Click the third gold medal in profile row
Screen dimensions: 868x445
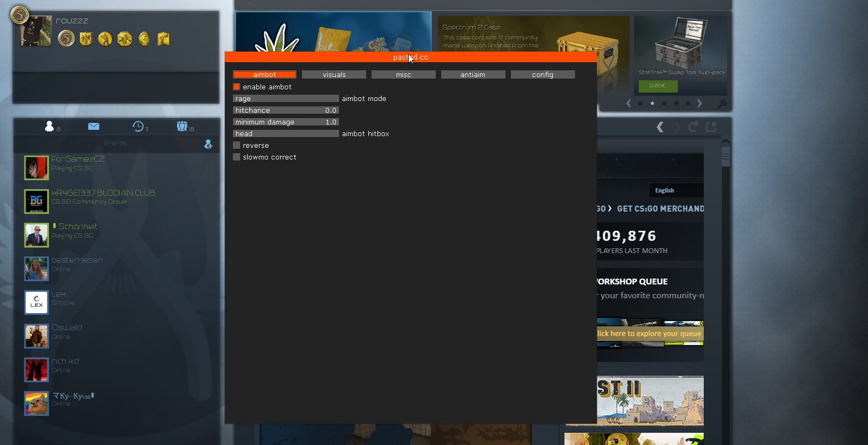[x=105, y=38]
